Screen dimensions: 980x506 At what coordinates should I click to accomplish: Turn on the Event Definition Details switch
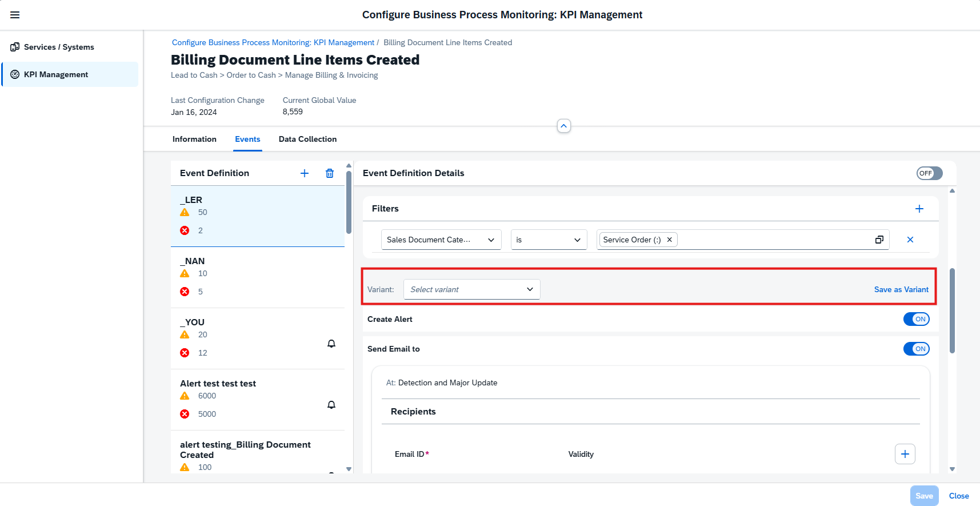coord(929,173)
